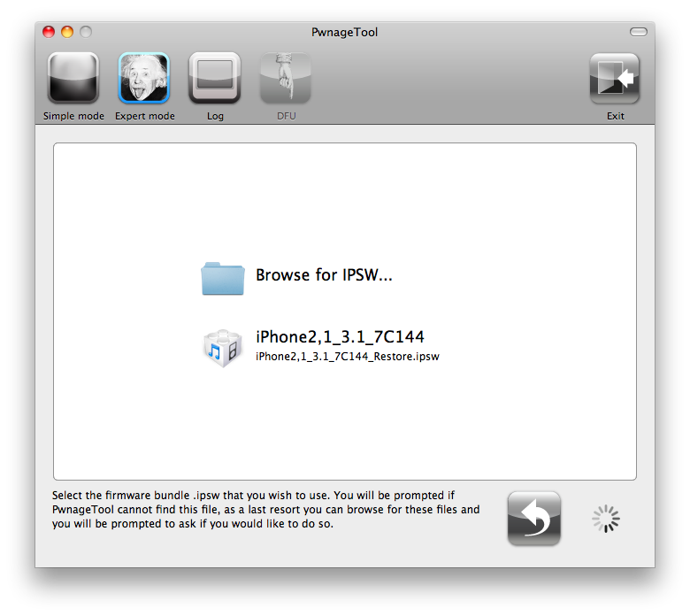Click the 'Browse for IPSW...' text
Image resolution: width=690 pixels, height=616 pixels.
(324, 275)
